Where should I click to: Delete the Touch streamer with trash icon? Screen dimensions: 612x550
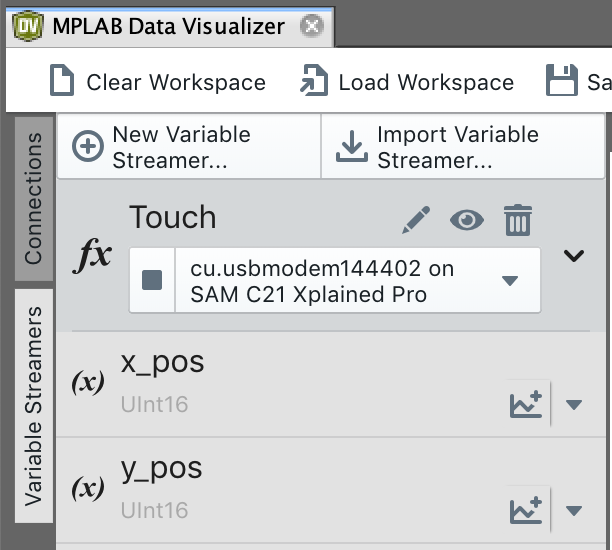517,220
